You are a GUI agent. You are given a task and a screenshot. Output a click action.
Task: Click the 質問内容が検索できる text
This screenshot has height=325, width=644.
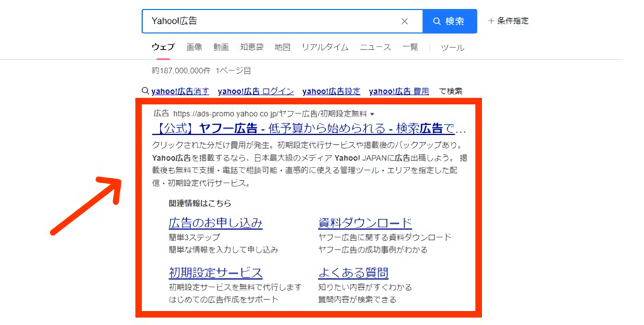(357, 300)
